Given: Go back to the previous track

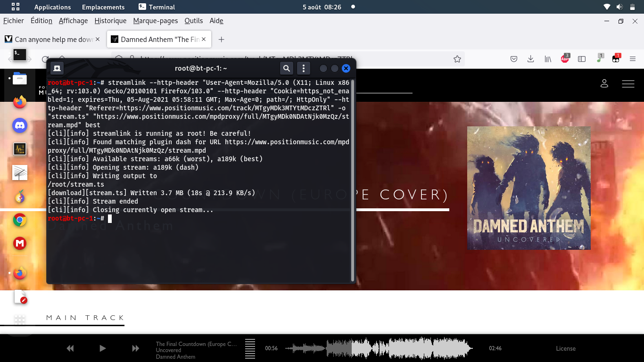Looking at the screenshot, I should (70, 348).
